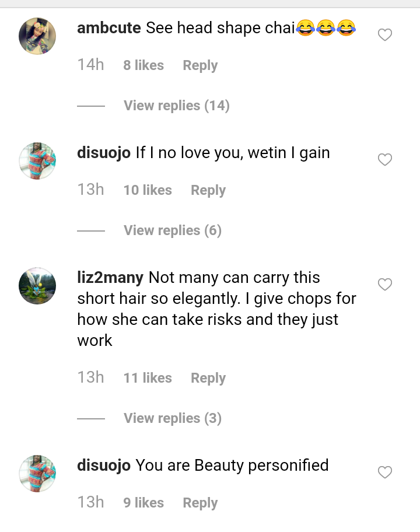
Task: Reply to "You are Beauty personified" comment
Action: (x=200, y=503)
